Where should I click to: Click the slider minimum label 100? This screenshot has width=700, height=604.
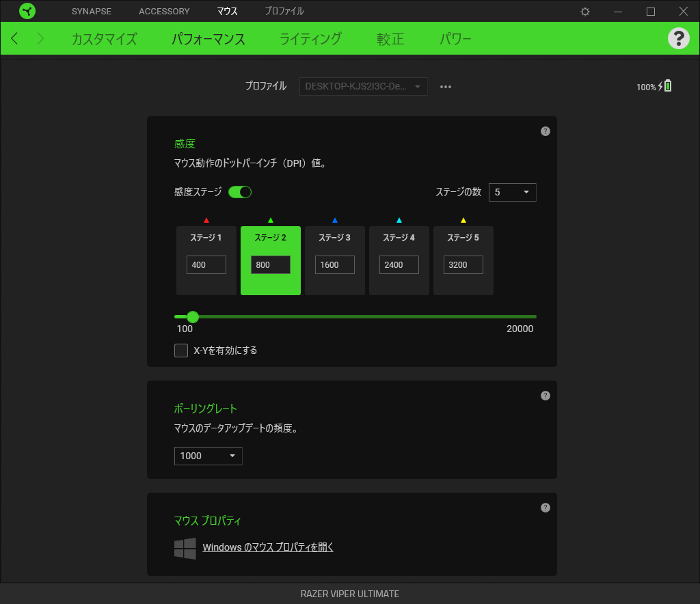(x=185, y=329)
